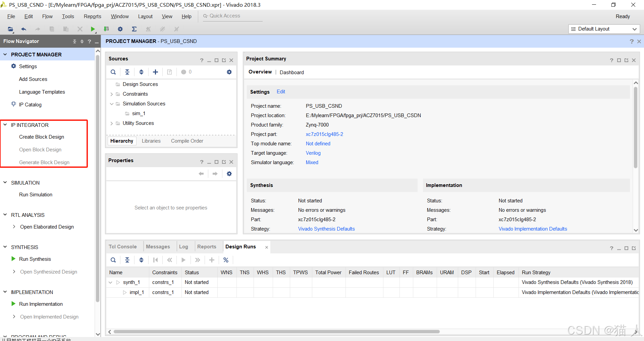Screen dimensions: 644x341
Task: Expand the Constraints folder in Sources
Action: coord(112,94)
